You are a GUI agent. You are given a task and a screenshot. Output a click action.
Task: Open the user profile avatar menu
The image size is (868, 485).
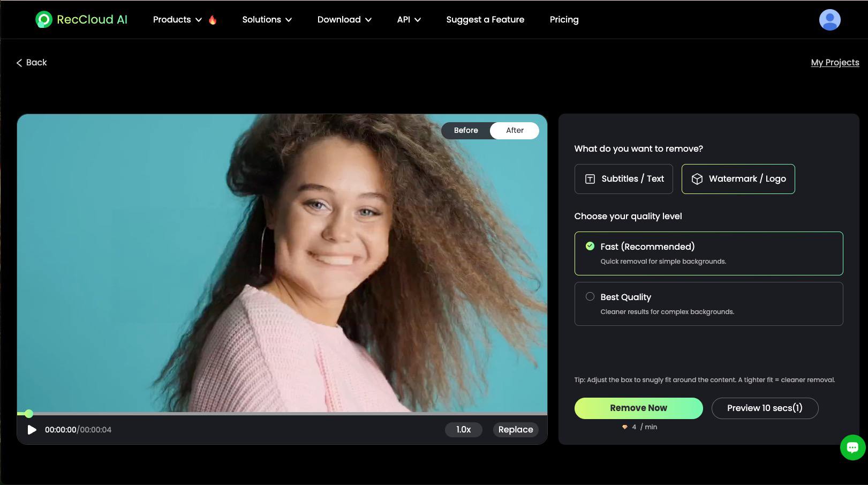[829, 20]
